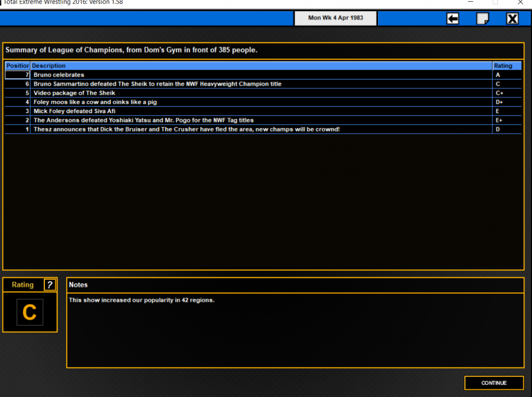
Task: Click the A rating cell for Bruno celebrates
Action: pyautogui.click(x=507, y=75)
